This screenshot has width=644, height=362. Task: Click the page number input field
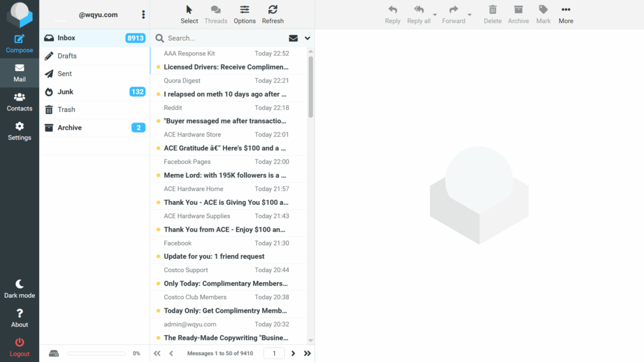click(274, 353)
